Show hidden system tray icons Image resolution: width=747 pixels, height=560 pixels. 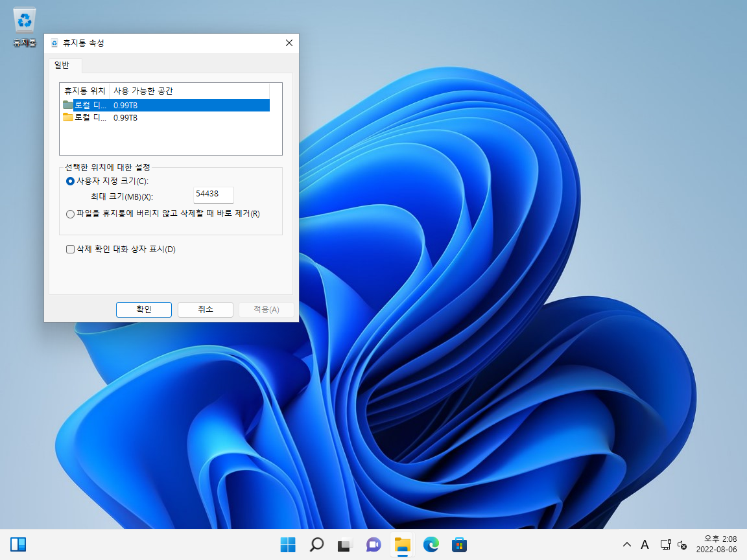click(627, 544)
